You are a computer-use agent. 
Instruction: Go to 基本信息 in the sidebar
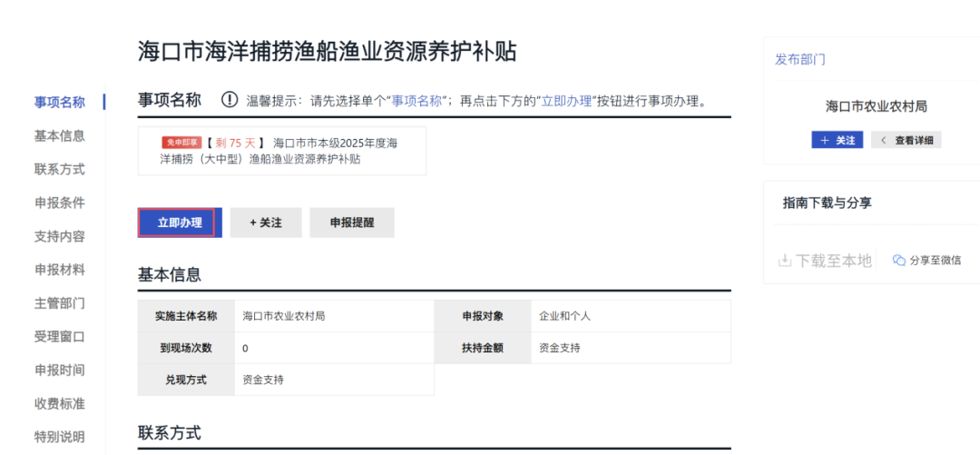(59, 135)
